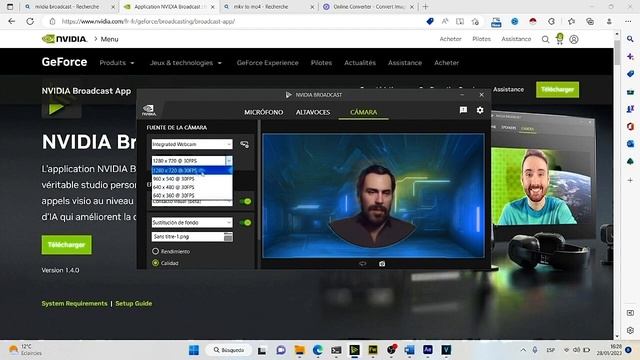Open the Office icon in Edge sidebar

point(630,127)
